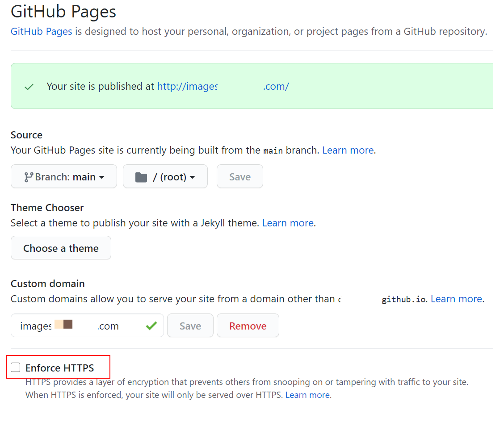Click the Enforce HTTPS label text
Viewport: 504px width, 426px height.
click(x=60, y=368)
